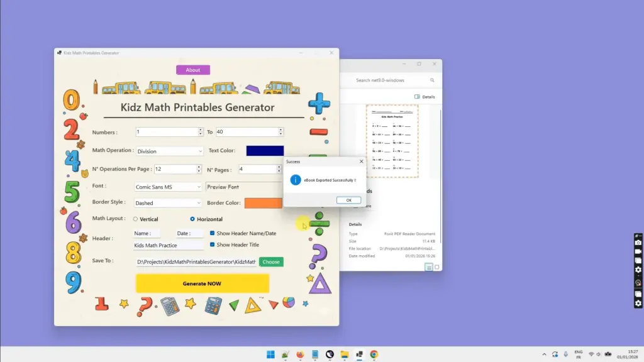Click the orange Border Color swatch

[x=264, y=202]
